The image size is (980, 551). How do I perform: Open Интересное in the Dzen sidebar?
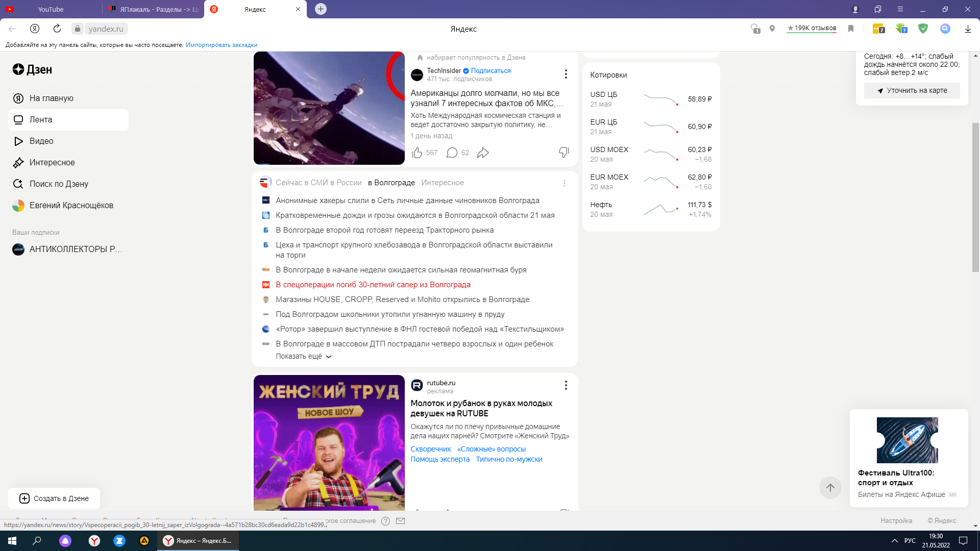[68, 163]
